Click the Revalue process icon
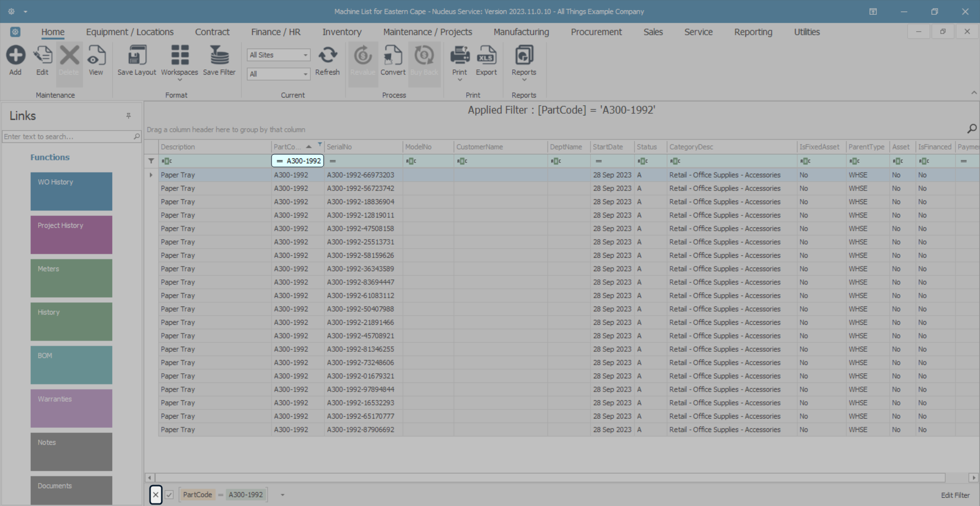 click(x=363, y=55)
